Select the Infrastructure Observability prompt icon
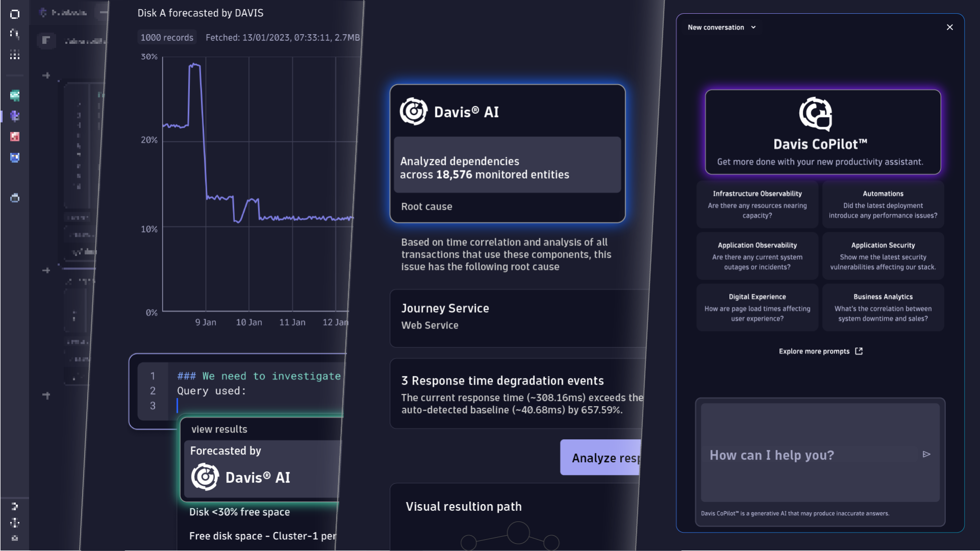This screenshot has height=551, width=980. point(756,204)
